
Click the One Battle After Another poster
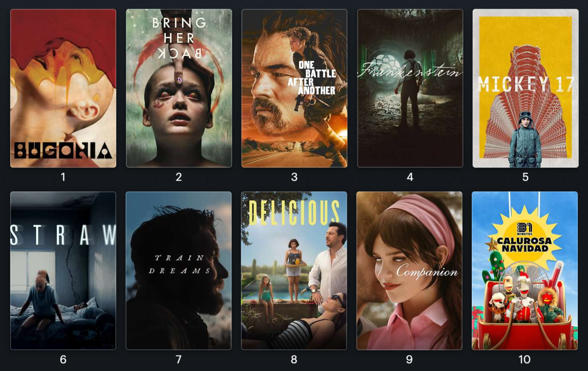[x=294, y=88]
